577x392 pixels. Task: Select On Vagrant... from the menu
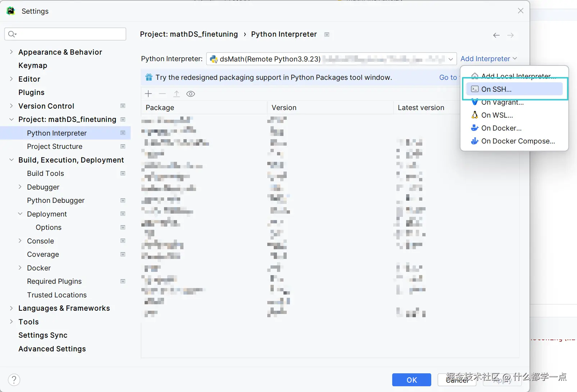[515, 102]
